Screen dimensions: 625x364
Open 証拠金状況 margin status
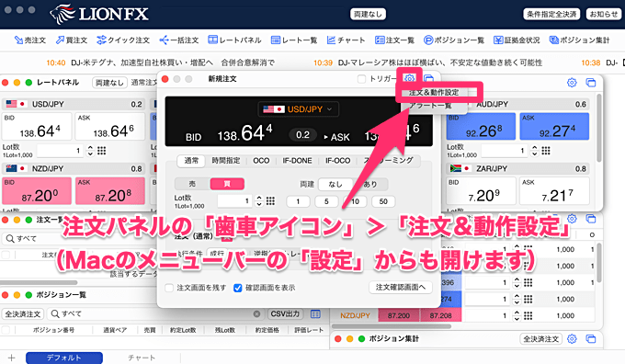tap(517, 40)
